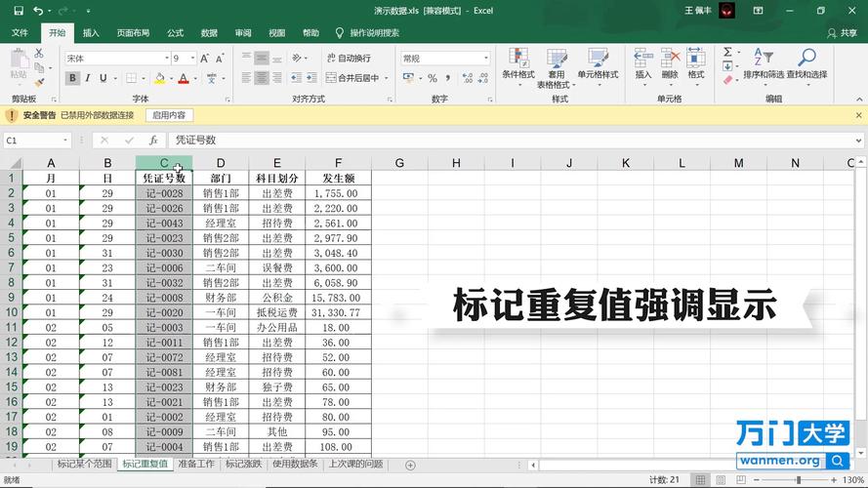
Task: Save the workbook with the save icon
Action: (19, 11)
